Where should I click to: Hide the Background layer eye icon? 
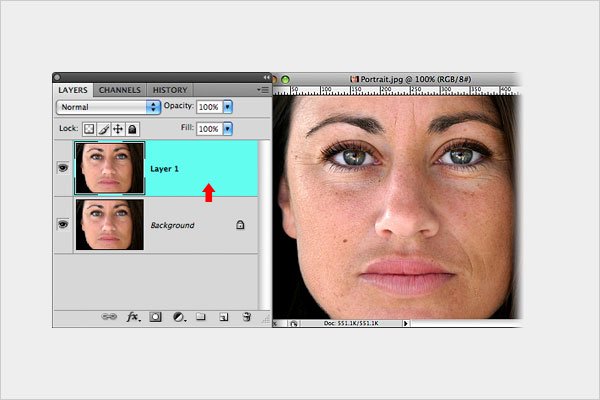click(63, 224)
